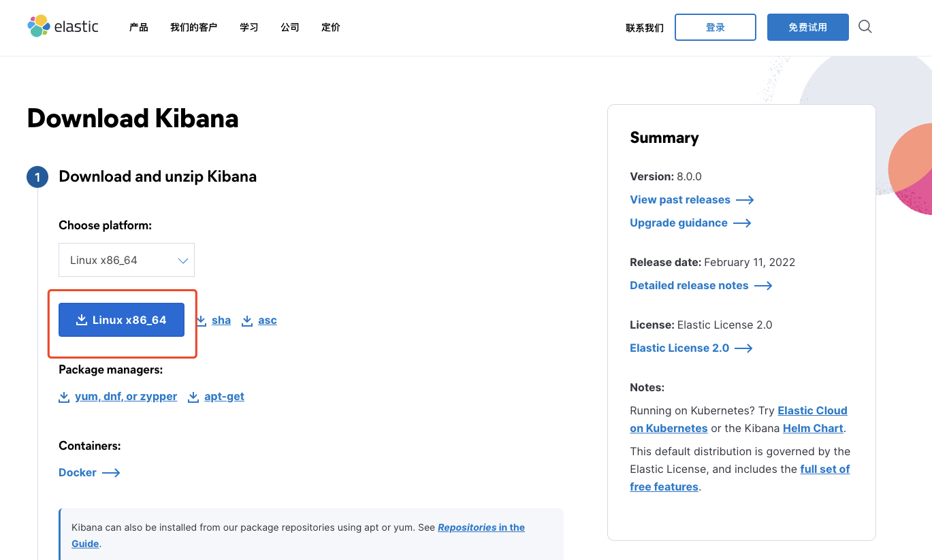Open the 产品 navigation menu

(x=139, y=27)
